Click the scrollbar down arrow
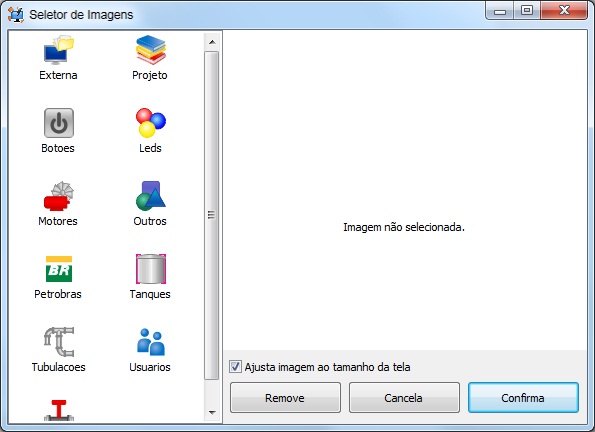The height and width of the screenshot is (432, 595). point(212,412)
